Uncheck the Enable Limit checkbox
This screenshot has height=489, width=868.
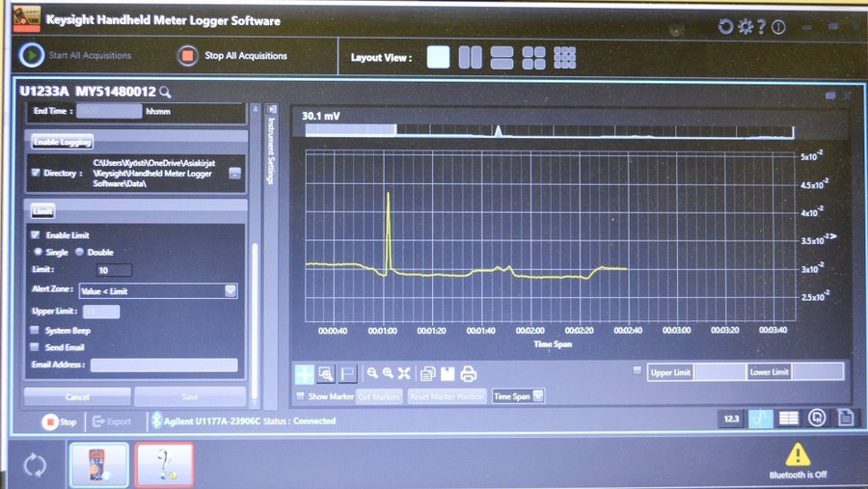pyautogui.click(x=36, y=234)
